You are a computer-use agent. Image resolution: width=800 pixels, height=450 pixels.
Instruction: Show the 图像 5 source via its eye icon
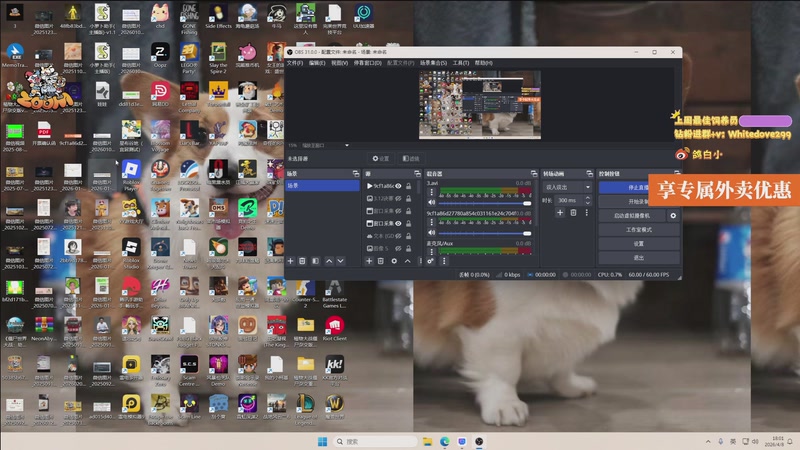(398, 248)
